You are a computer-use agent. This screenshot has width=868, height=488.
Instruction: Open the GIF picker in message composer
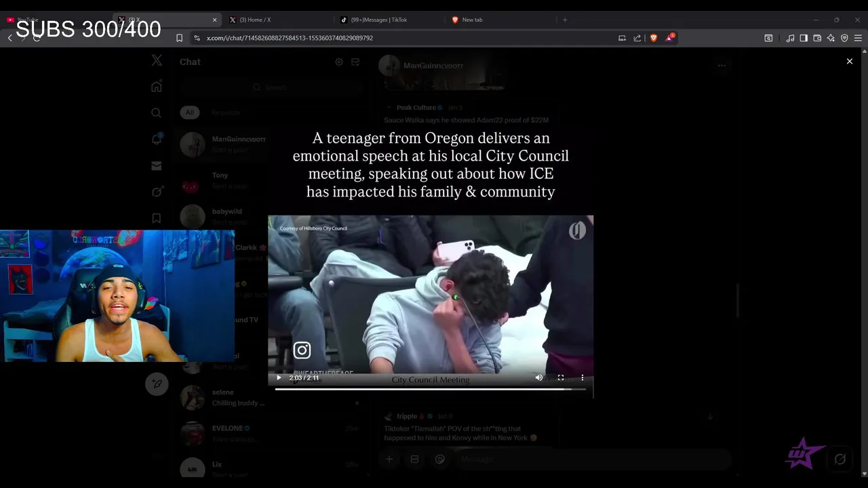click(414, 459)
